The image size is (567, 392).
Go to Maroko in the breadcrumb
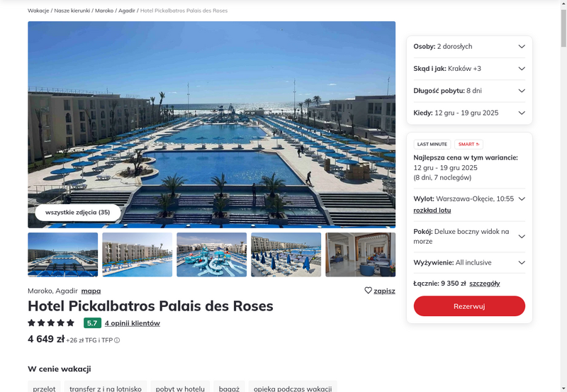[x=104, y=11]
